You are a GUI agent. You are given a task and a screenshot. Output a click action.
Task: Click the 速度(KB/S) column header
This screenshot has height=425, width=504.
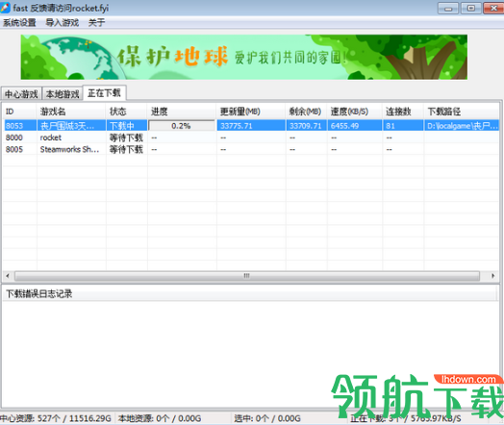(x=355, y=112)
